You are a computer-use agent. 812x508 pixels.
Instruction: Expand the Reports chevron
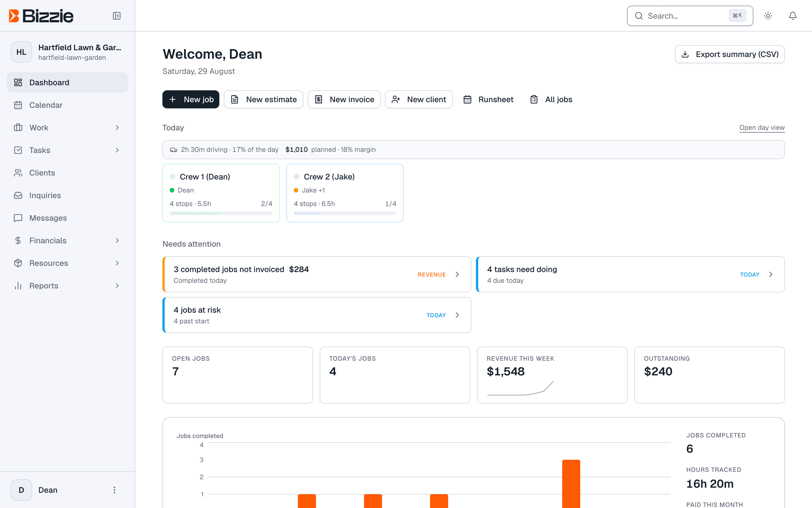coord(117,286)
